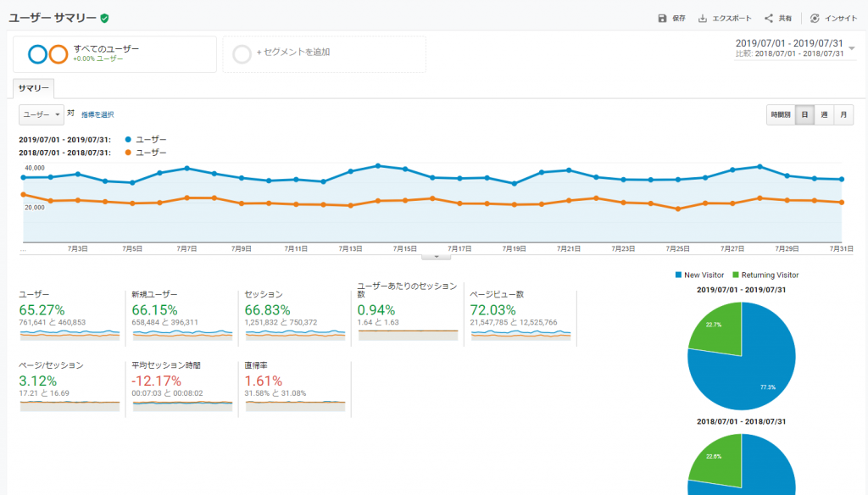
Task: Click the save floppy disk icon
Action: [662, 19]
